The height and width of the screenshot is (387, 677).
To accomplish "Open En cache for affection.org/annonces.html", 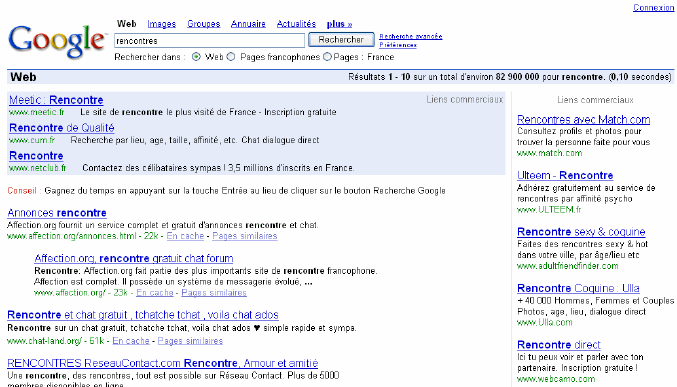I will [185, 236].
